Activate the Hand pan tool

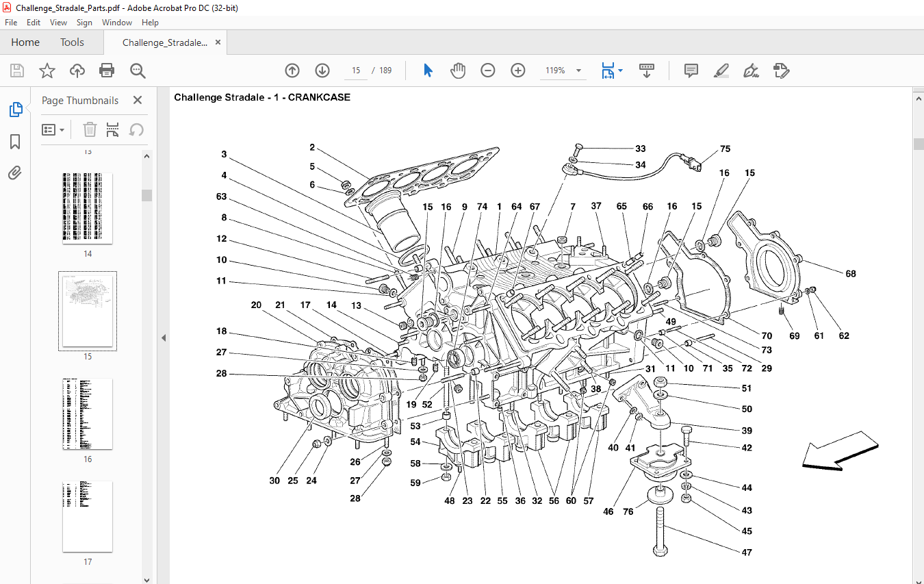click(x=458, y=71)
